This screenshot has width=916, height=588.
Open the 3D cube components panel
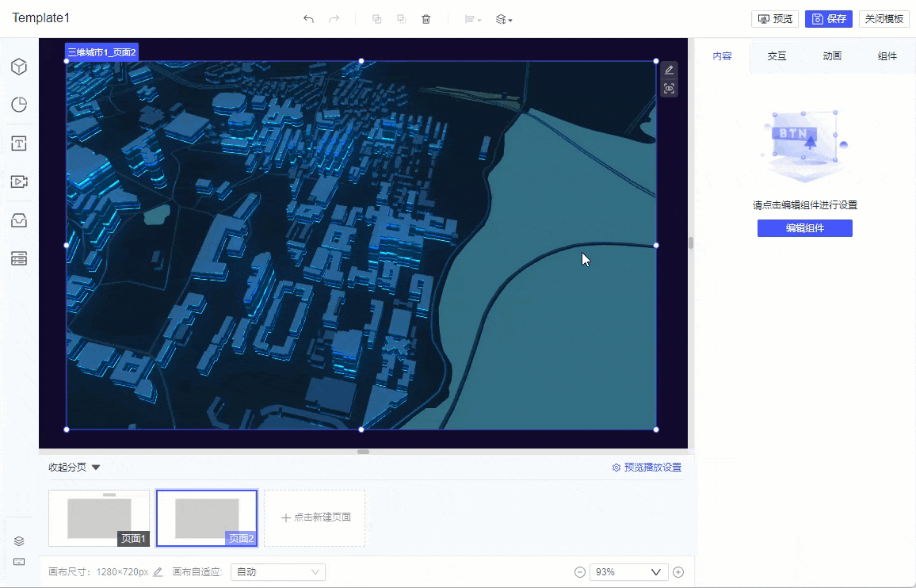[19, 67]
